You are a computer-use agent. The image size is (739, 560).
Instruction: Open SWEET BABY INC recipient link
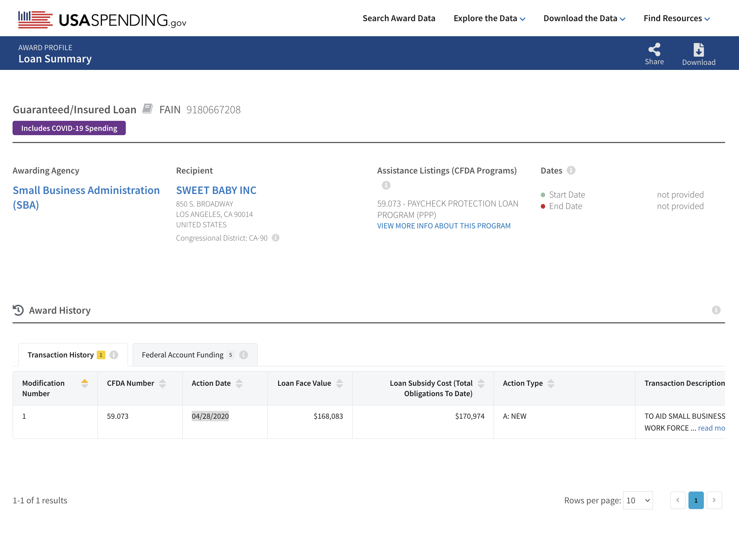click(x=216, y=190)
